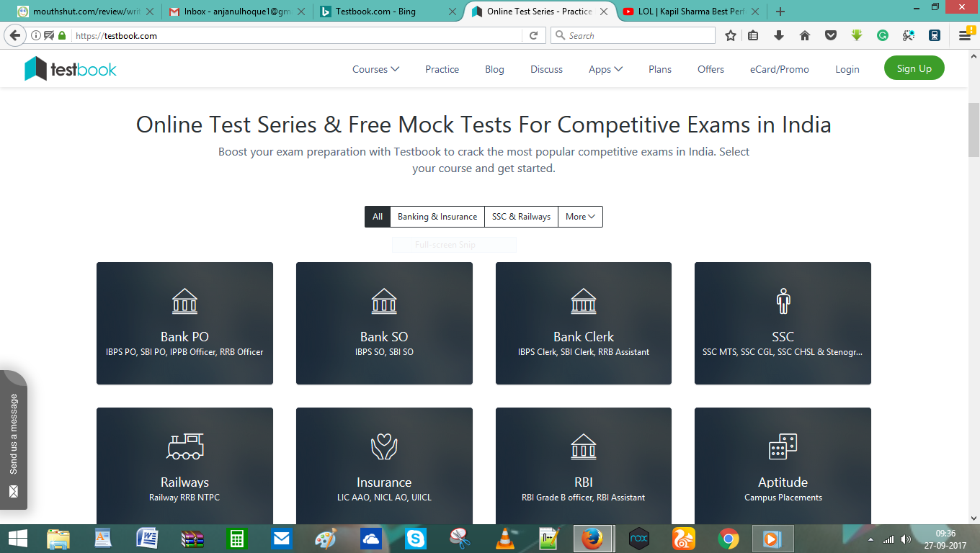
Task: Open the SSC course title
Action: (783, 337)
